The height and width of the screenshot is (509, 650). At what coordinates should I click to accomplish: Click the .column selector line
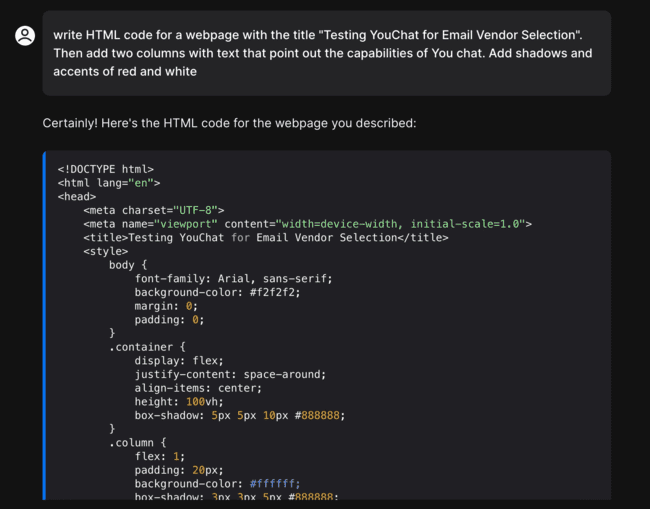(x=137, y=442)
